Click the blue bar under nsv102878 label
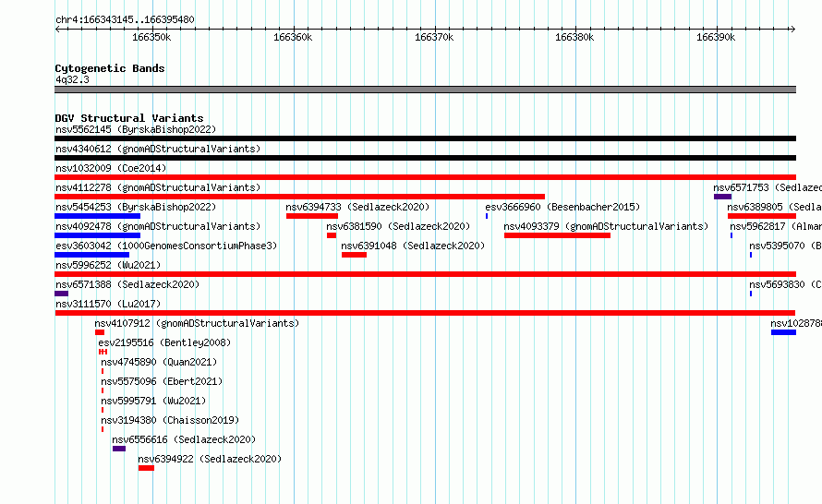 coord(783,332)
